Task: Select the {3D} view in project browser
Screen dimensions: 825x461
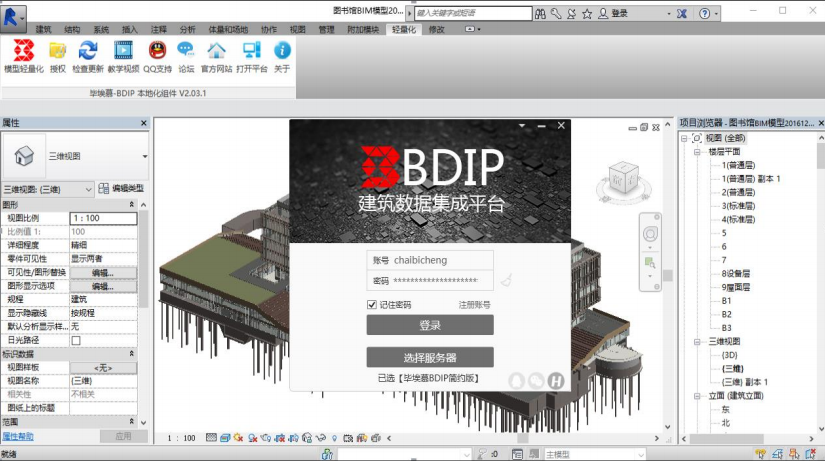Action: [729, 355]
